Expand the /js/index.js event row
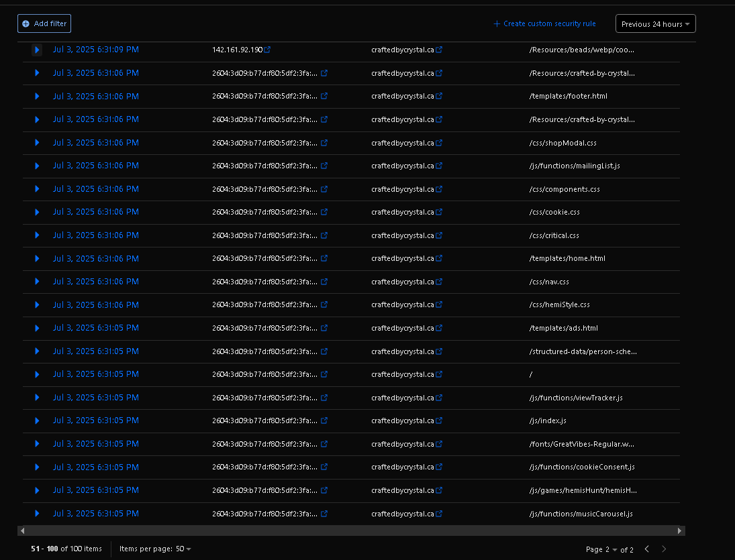This screenshot has width=735, height=560. pyautogui.click(x=37, y=421)
